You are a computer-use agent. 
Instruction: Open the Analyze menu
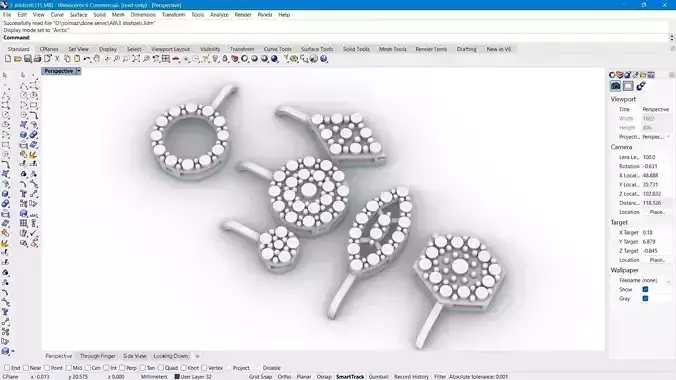(219, 15)
